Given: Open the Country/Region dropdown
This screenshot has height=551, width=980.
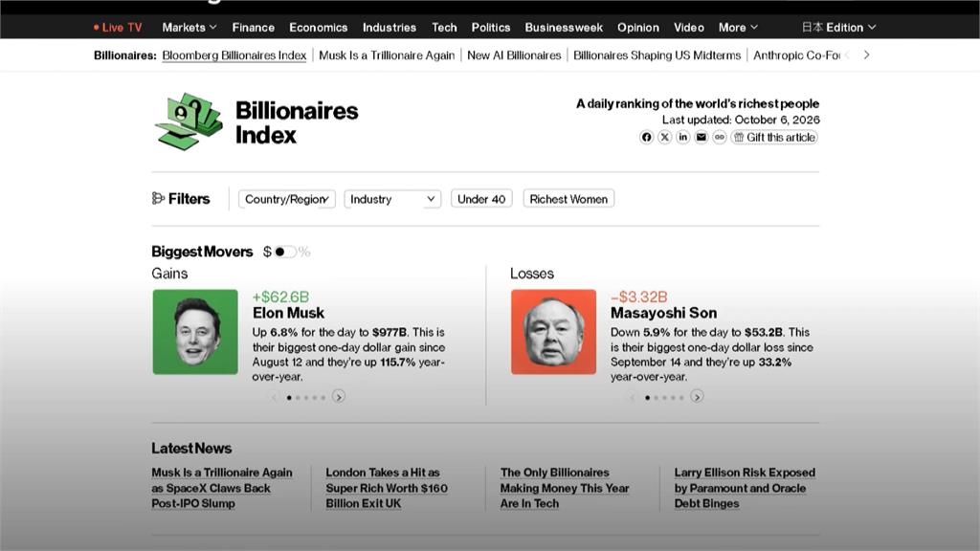Looking at the screenshot, I should point(287,199).
